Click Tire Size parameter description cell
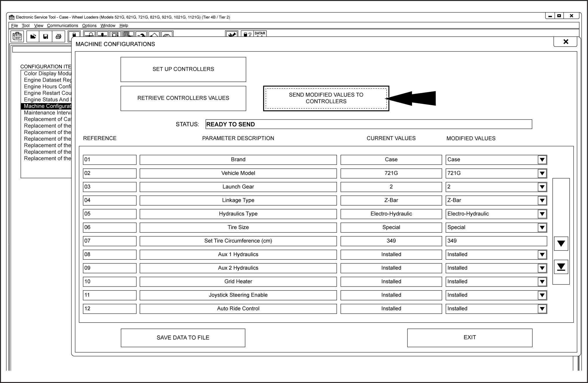 point(238,228)
